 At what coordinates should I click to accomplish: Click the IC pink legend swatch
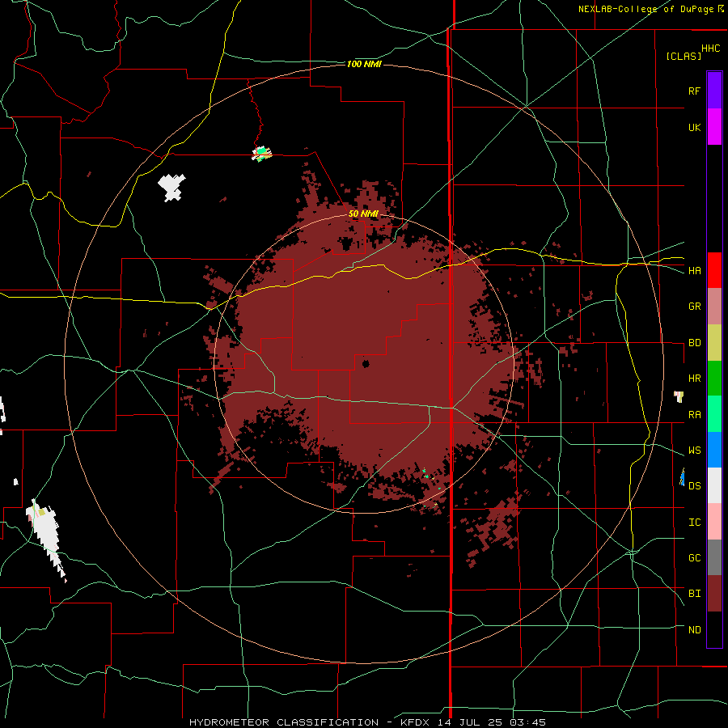tap(714, 522)
